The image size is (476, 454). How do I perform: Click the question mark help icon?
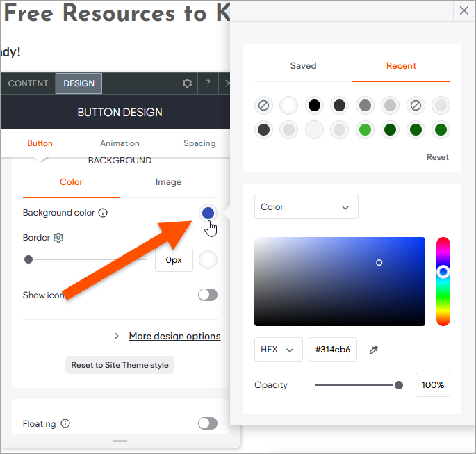tap(208, 83)
